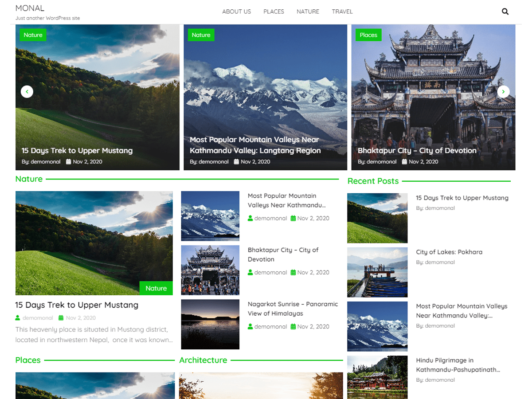
Task: Click the previous slide arrow on carousel
Action: coord(27,92)
